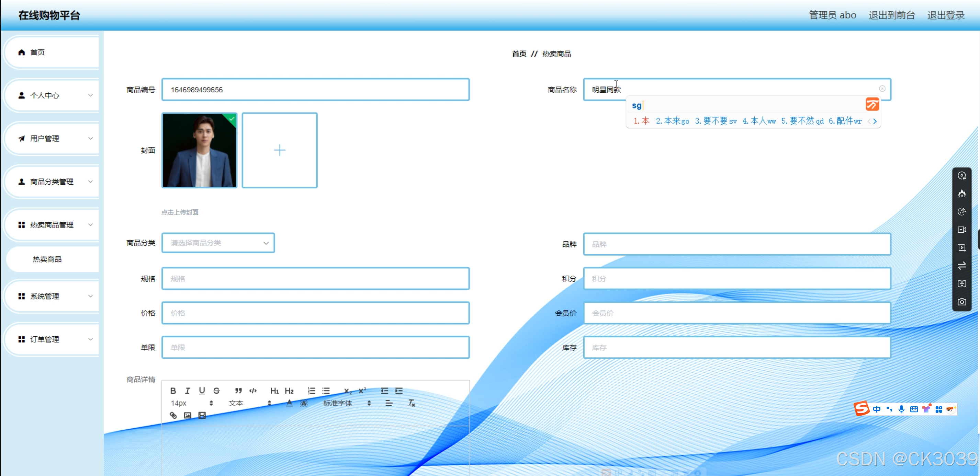This screenshot has height=476, width=980.
Task: Apply strikethrough text formatting
Action: click(x=216, y=391)
